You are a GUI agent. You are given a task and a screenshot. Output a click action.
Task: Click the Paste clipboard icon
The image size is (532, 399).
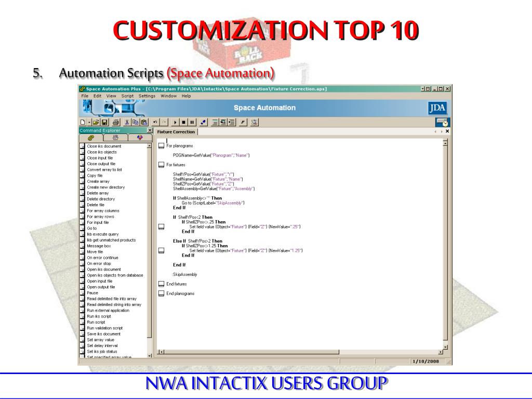[x=144, y=122]
